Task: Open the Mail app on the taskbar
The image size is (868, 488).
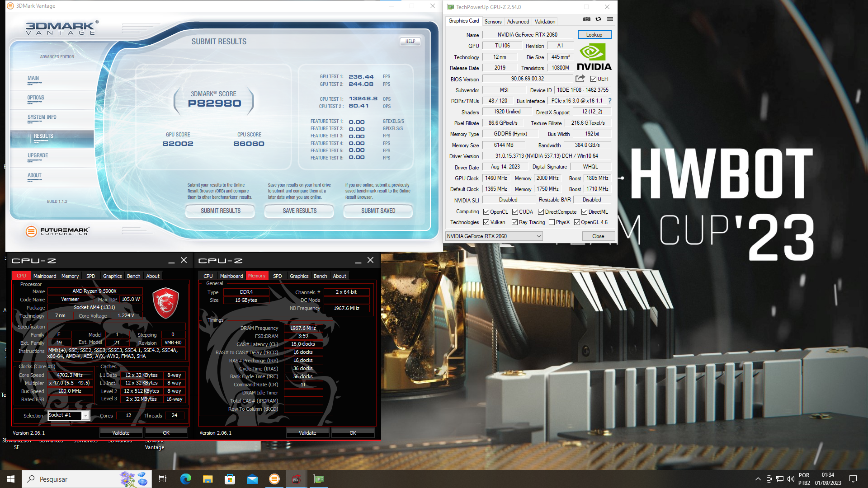Action: click(252, 479)
